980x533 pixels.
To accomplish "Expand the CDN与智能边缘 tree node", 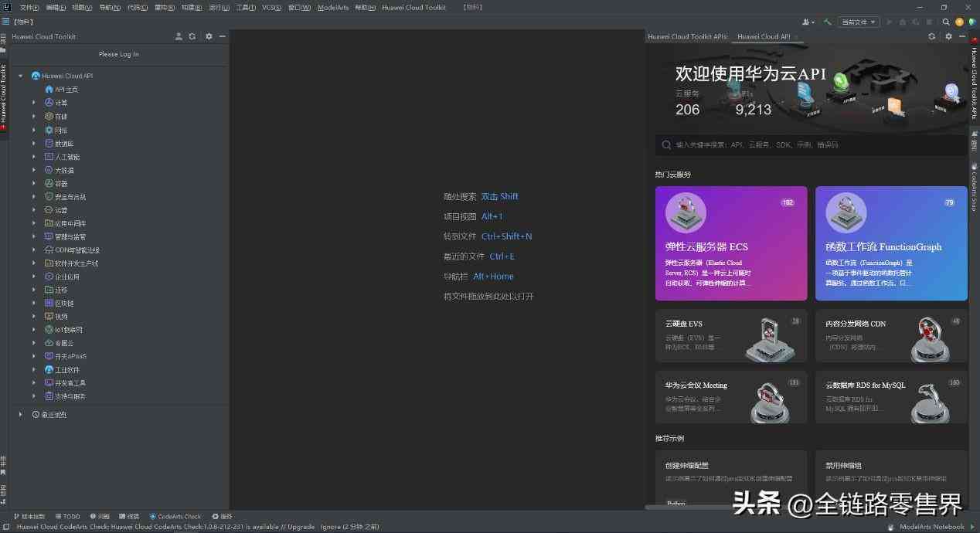I will pos(34,250).
